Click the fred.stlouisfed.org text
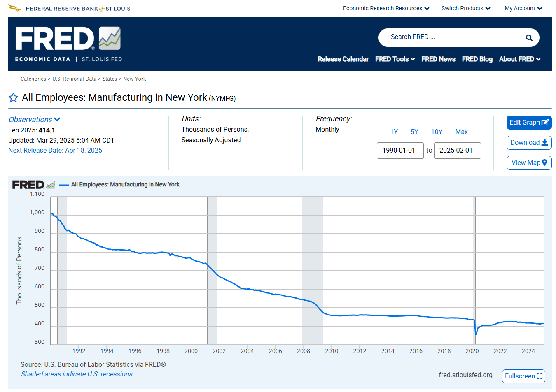 465,375
